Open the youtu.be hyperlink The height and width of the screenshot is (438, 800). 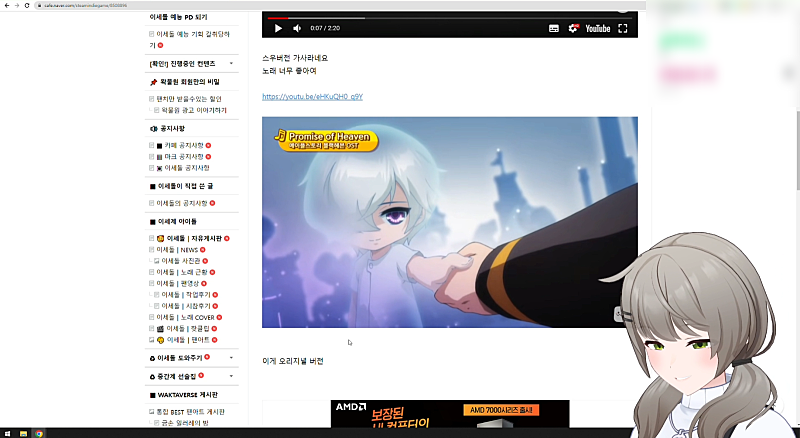312,96
